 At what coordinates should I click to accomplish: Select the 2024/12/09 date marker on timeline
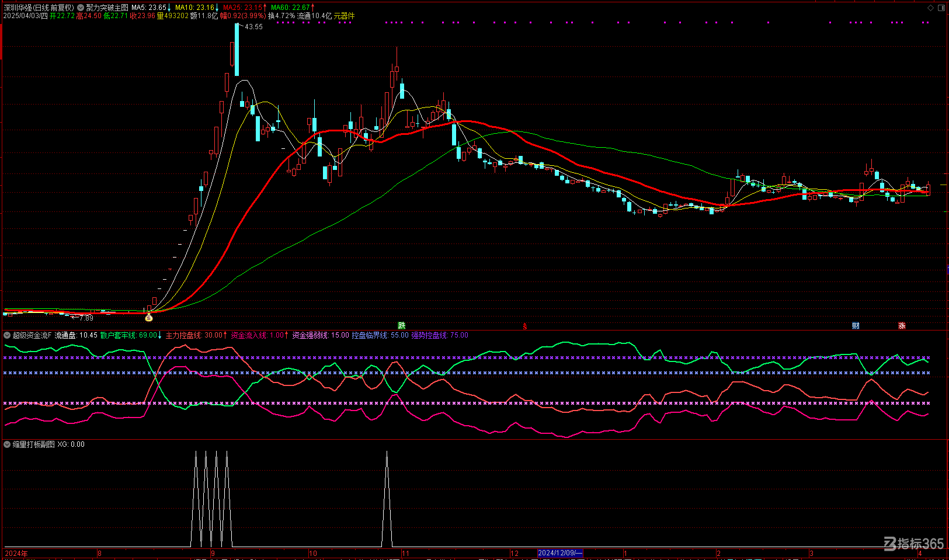(560, 553)
